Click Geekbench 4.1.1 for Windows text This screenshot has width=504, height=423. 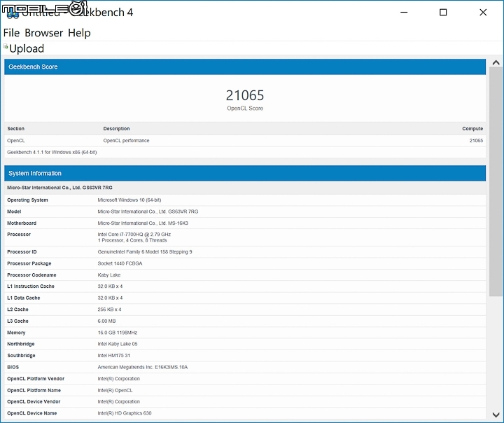(x=52, y=152)
